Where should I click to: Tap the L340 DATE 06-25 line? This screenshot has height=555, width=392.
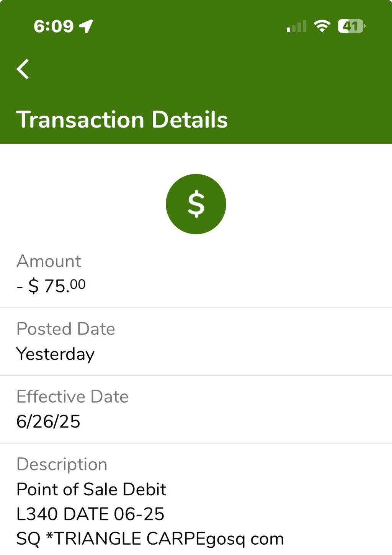tap(90, 514)
